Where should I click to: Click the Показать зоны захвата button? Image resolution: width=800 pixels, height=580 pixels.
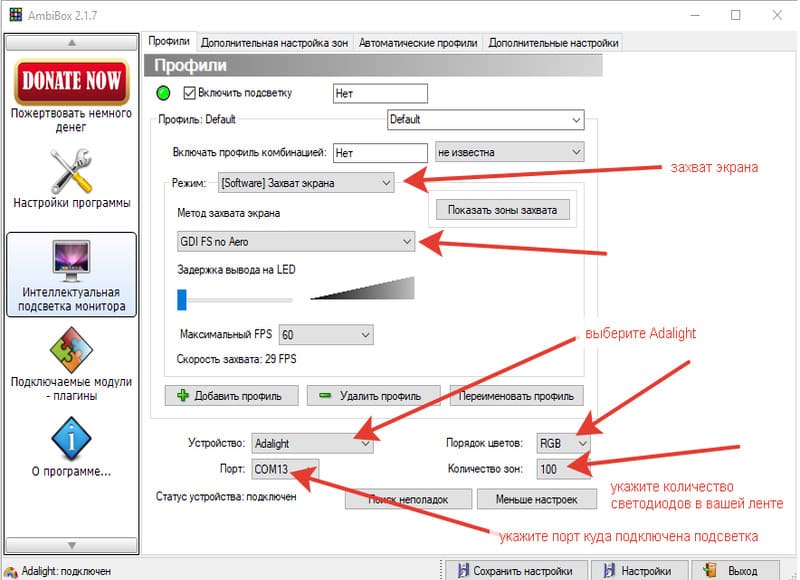pyautogui.click(x=503, y=210)
